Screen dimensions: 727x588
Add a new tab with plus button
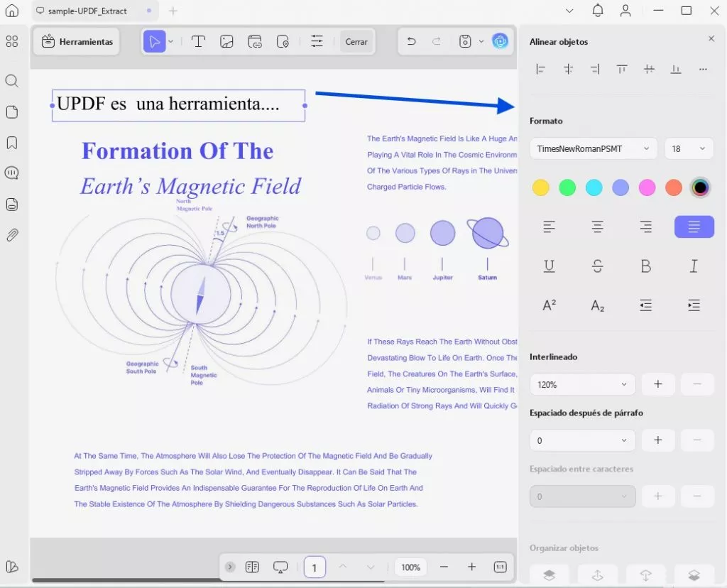tap(173, 11)
